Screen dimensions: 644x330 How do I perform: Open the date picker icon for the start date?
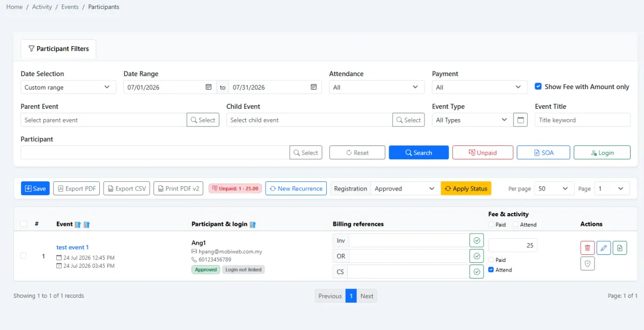pos(209,87)
